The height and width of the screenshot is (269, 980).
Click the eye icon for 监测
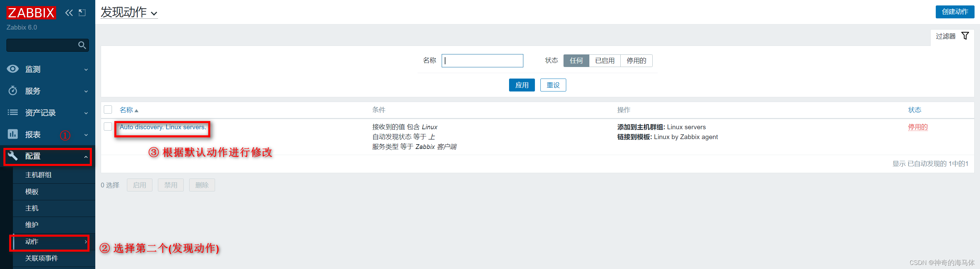point(13,69)
